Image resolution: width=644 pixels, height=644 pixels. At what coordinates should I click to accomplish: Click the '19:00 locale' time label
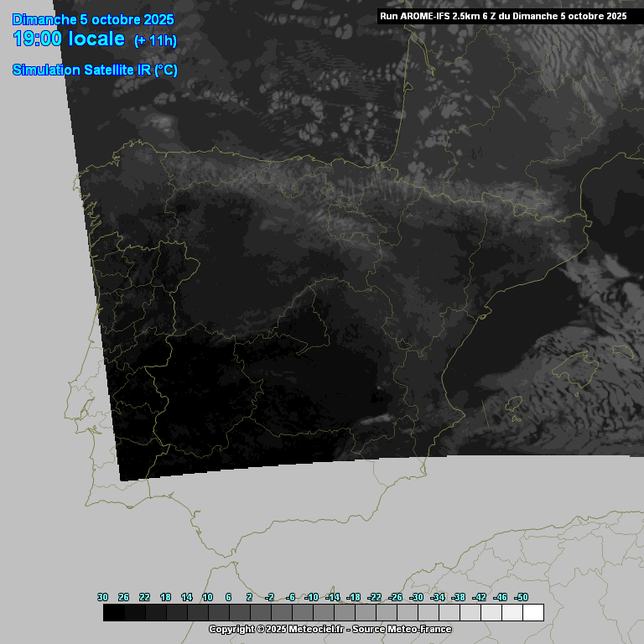69,39
